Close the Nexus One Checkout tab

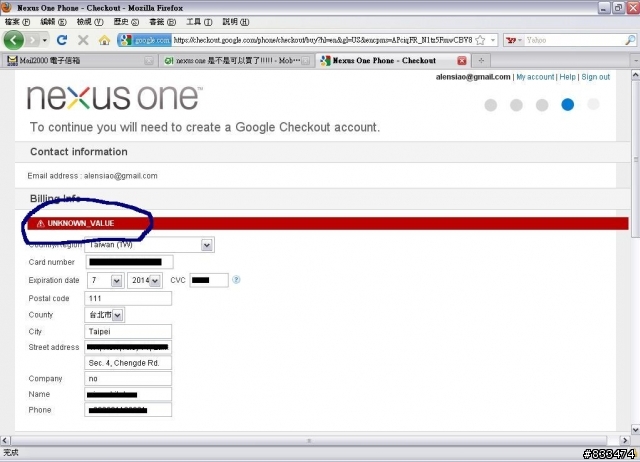(462, 61)
